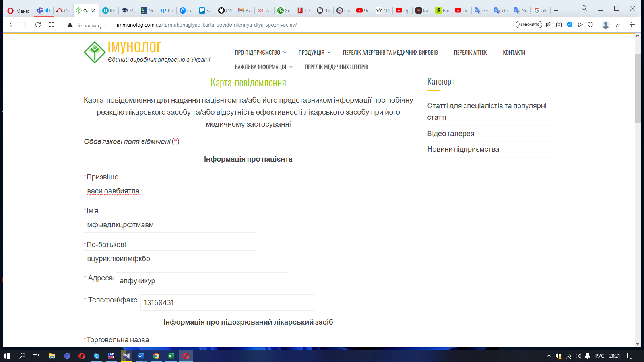This screenshot has width=644, height=362.
Task: Open the ПЕРЕЛІК АПТЕК menu item
Action: [x=470, y=53]
